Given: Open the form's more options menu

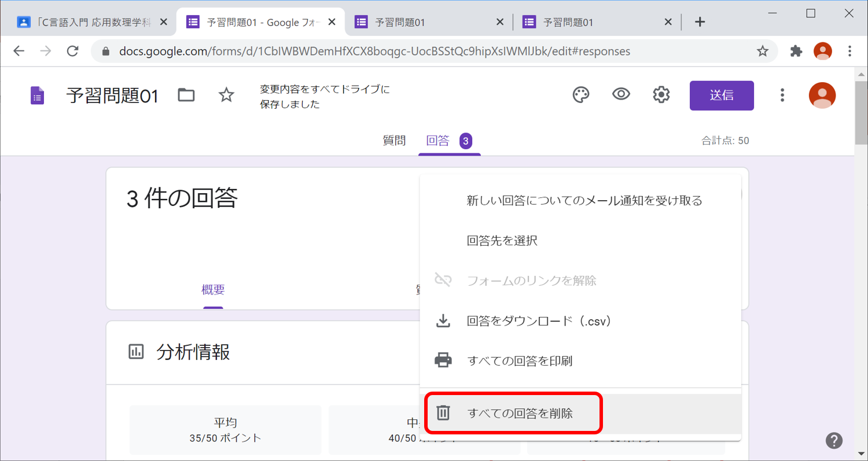Looking at the screenshot, I should click(782, 95).
